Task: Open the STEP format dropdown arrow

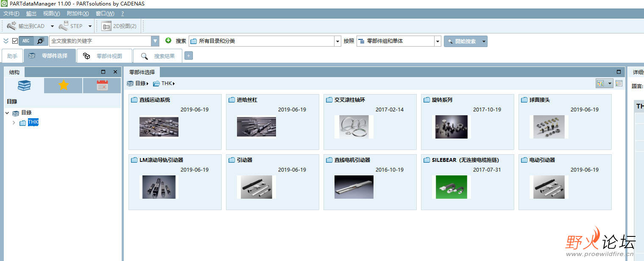Action: click(x=90, y=26)
